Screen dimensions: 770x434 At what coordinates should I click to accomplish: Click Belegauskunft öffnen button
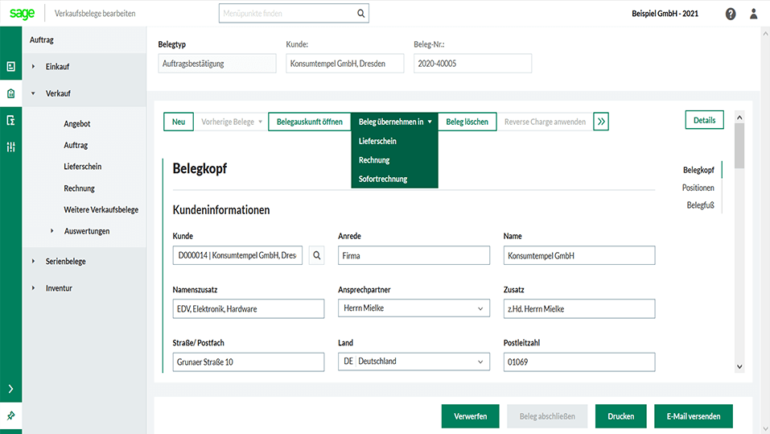(309, 122)
